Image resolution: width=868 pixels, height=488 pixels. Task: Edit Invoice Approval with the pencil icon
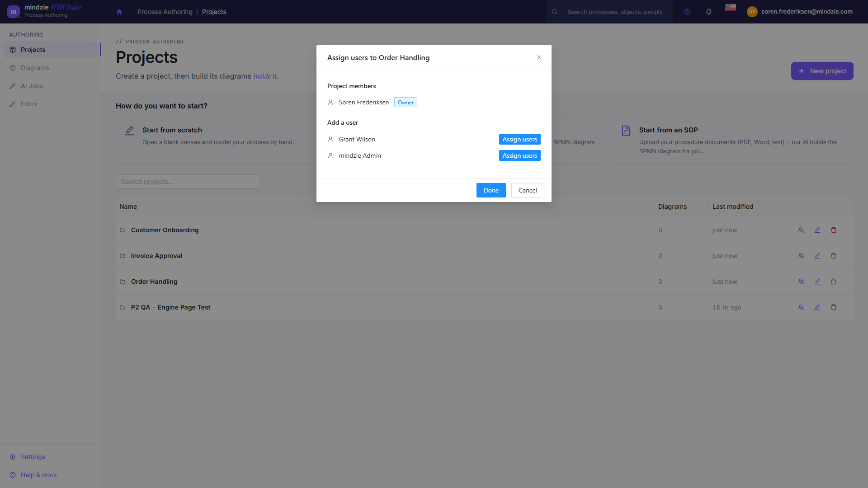click(817, 256)
